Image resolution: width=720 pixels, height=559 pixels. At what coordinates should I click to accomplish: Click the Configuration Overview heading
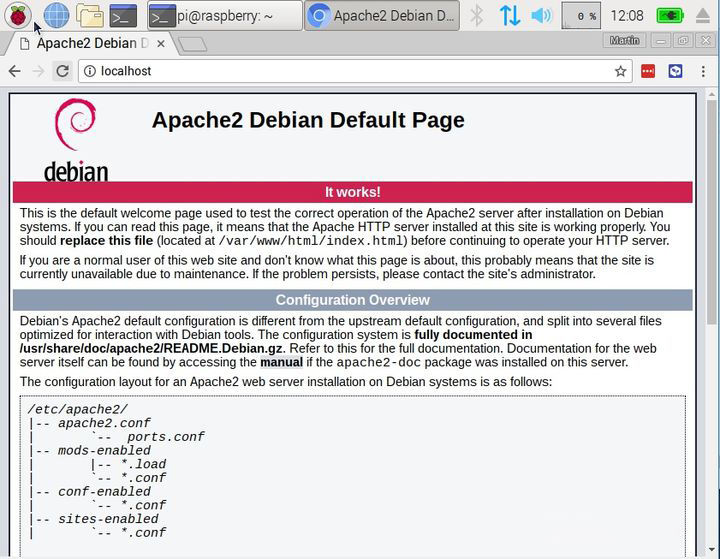(353, 300)
